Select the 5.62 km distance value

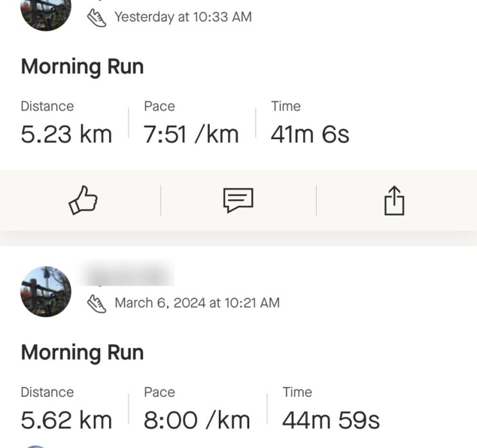pos(66,420)
